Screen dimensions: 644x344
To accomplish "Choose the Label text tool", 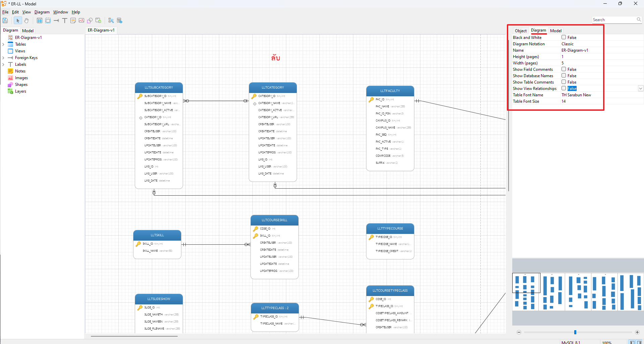I will 65,20.
